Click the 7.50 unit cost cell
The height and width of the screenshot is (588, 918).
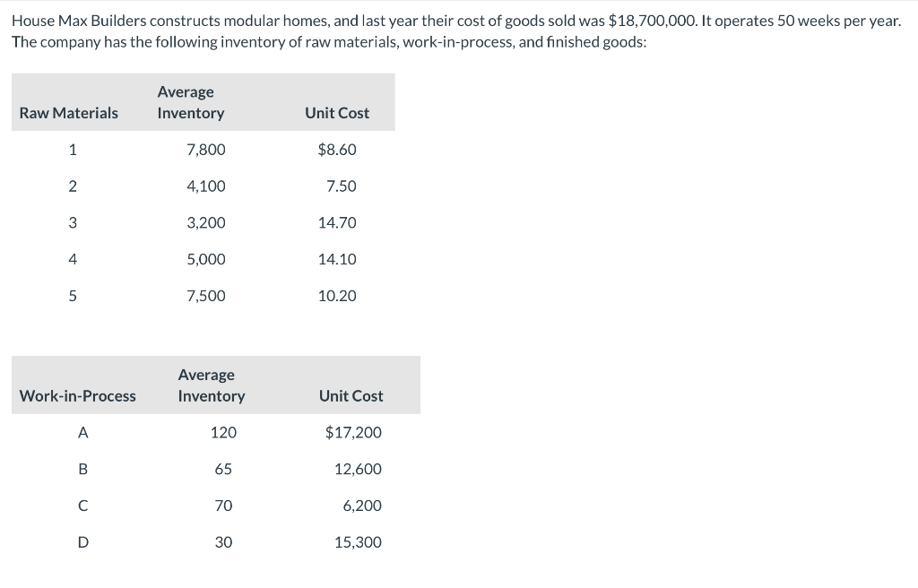coord(342,186)
